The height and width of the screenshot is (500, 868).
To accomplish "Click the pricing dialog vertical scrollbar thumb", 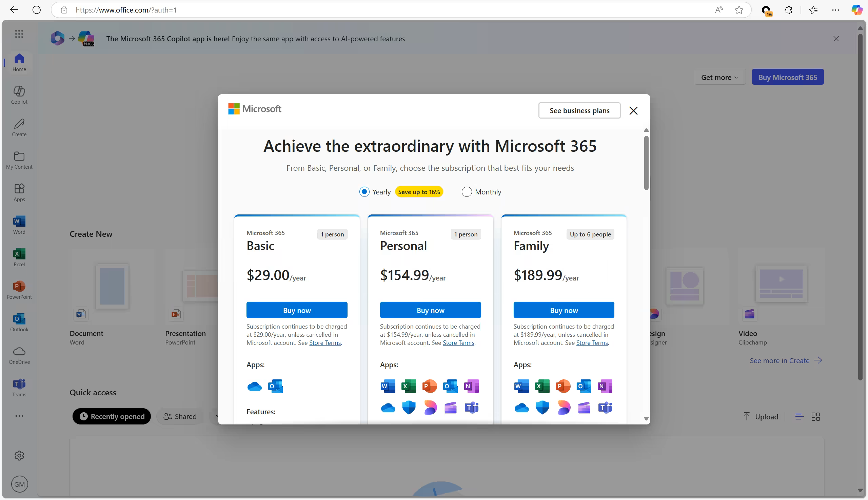I will [646, 163].
